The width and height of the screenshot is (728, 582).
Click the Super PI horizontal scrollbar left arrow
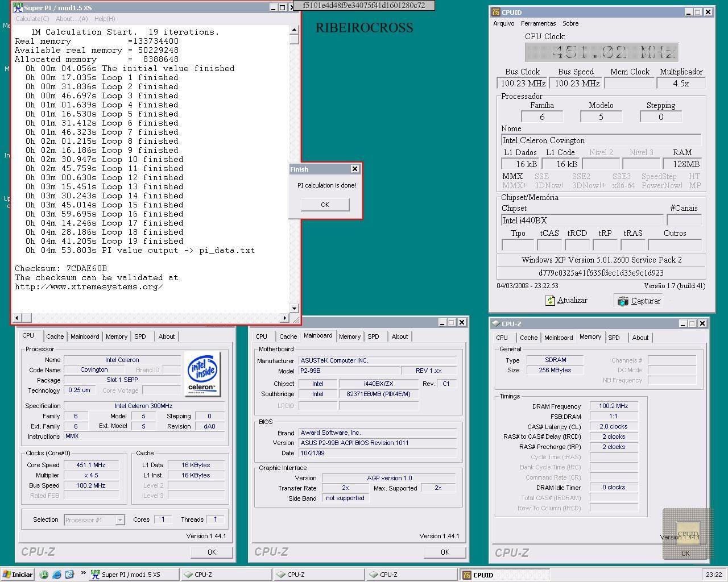pyautogui.click(x=17, y=318)
